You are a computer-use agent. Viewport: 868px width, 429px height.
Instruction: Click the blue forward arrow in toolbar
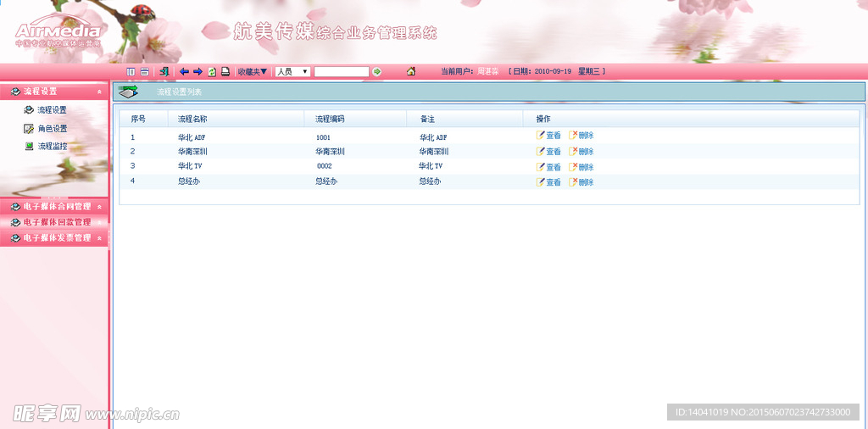click(x=198, y=72)
